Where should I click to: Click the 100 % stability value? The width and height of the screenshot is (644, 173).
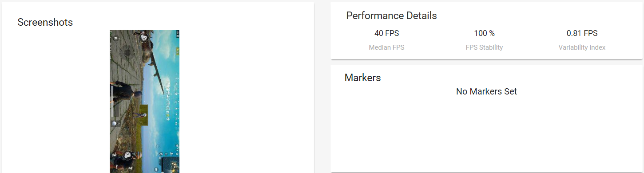pyautogui.click(x=484, y=33)
